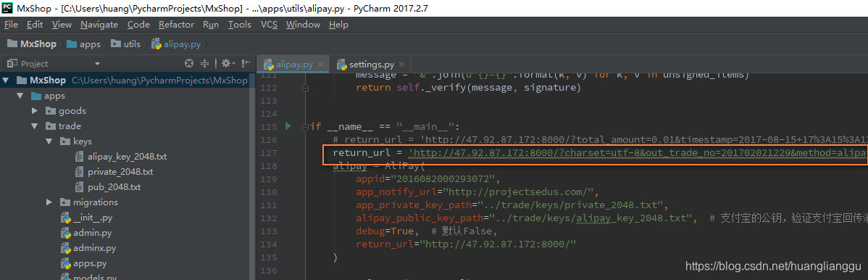Image resolution: width=868 pixels, height=280 pixels.
Task: Click Collapse All icon in Project panel
Action: pyautogui.click(x=205, y=64)
